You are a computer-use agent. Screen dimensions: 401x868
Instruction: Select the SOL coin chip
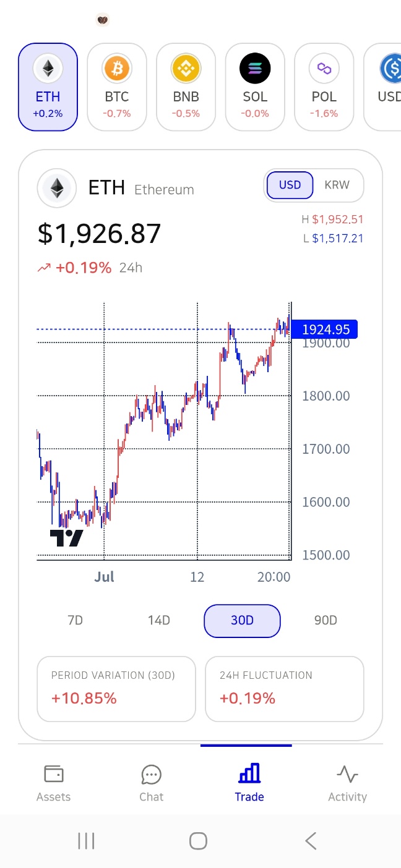(255, 87)
